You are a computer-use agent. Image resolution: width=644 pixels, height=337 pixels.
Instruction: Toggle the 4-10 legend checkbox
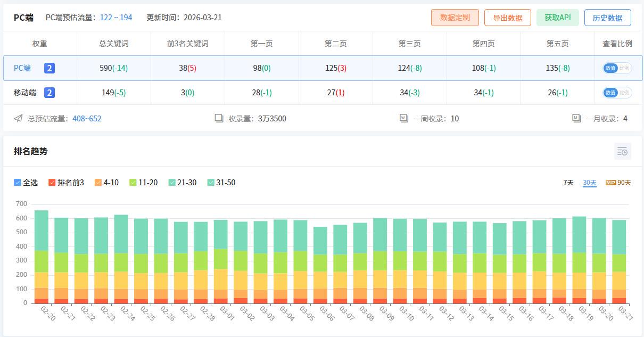coord(98,183)
